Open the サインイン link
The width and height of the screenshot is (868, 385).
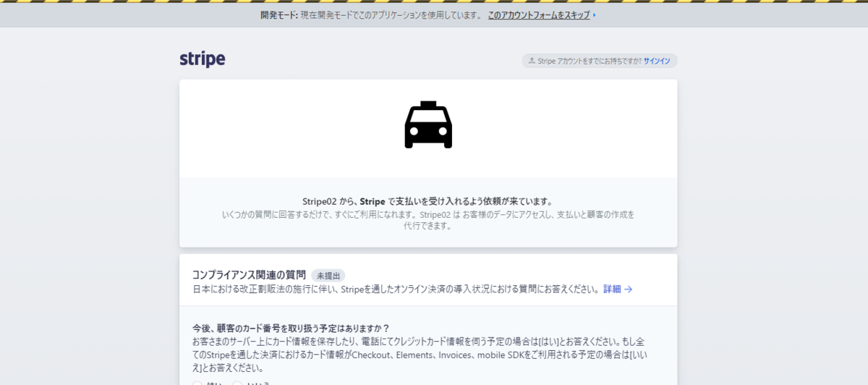[x=658, y=62]
